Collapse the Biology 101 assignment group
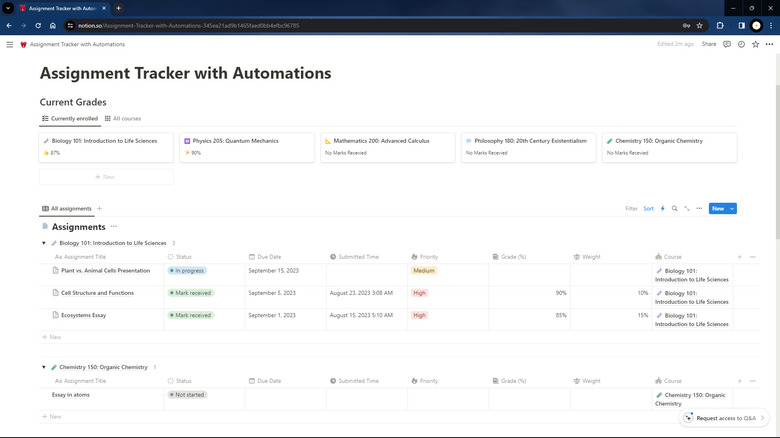Screen dimensions: 780x438 [43, 243]
